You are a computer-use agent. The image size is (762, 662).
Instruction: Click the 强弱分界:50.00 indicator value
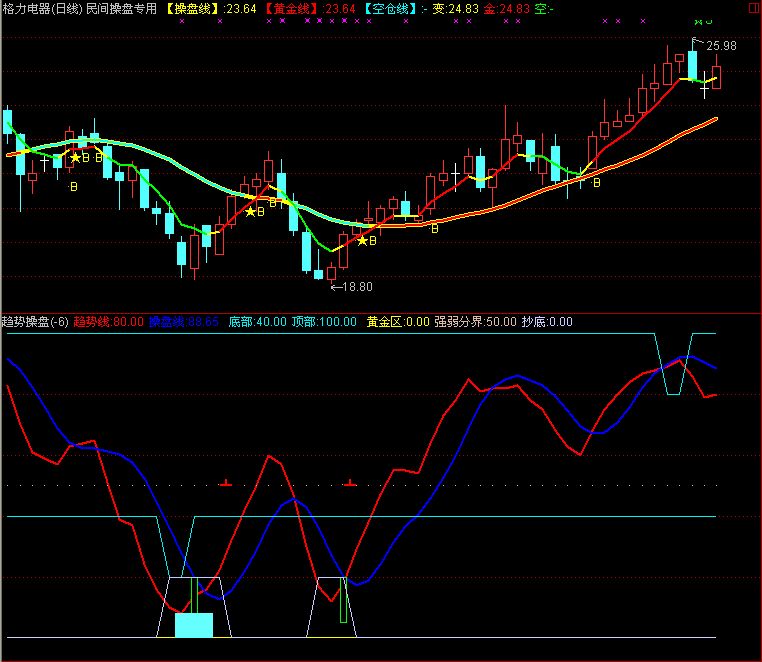pyautogui.click(x=475, y=322)
